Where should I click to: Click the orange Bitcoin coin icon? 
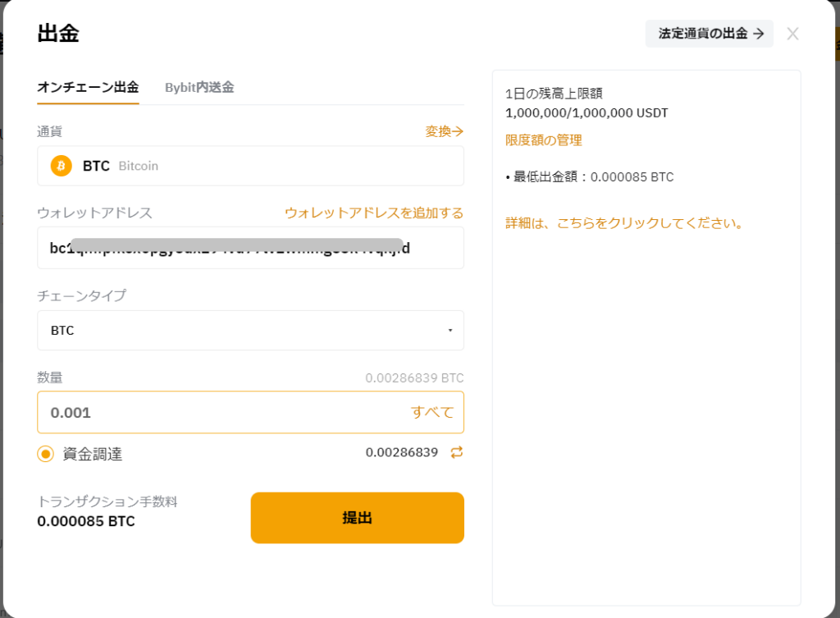(61, 166)
